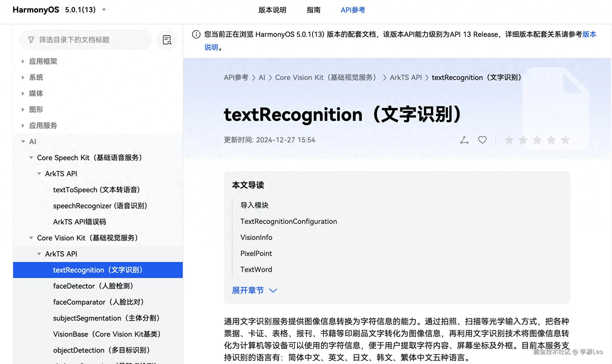The height and width of the screenshot is (364, 612).
Task: Select the API参考 top tab
Action: pos(353,10)
